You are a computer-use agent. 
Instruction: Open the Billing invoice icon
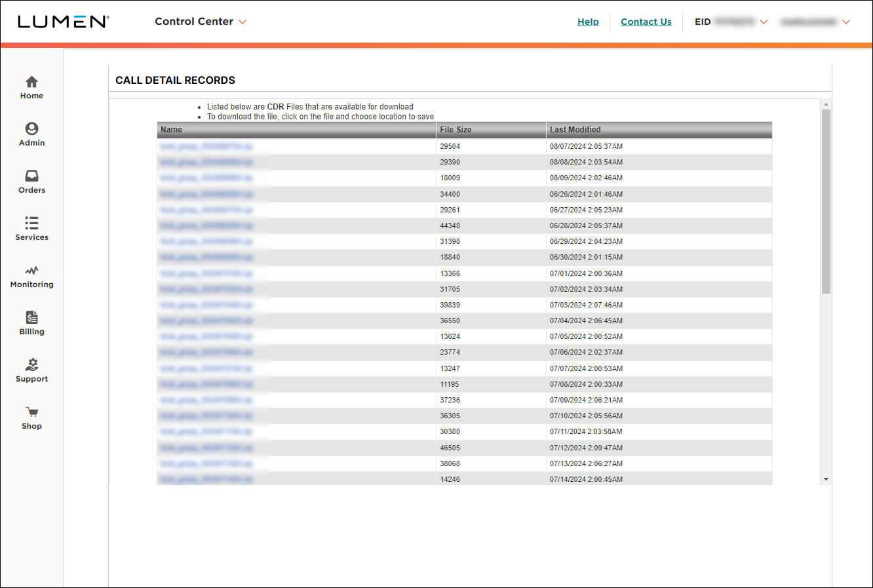click(31, 318)
